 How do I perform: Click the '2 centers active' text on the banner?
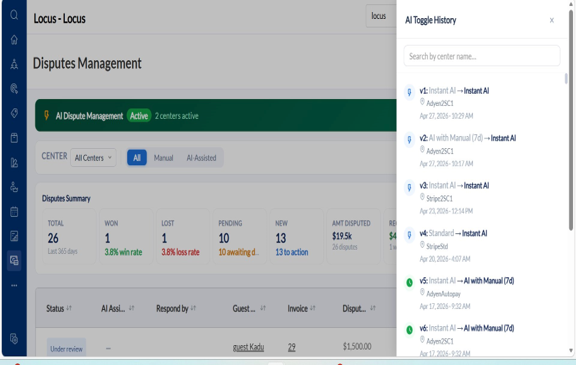click(176, 116)
